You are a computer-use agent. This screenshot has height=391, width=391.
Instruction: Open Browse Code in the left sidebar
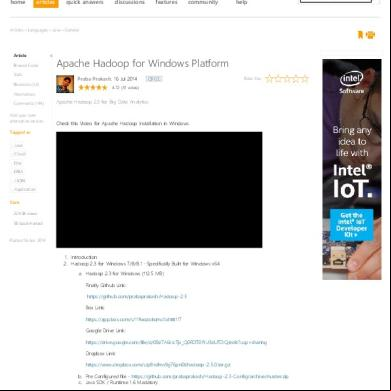click(26, 65)
